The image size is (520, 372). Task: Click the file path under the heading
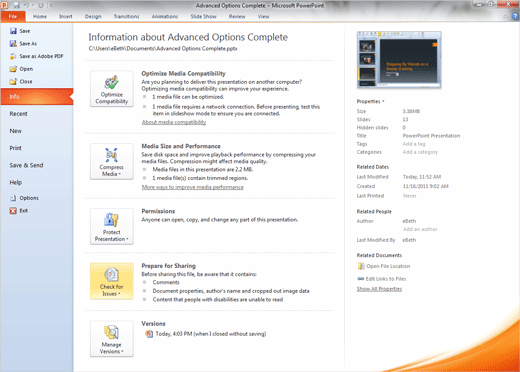tap(163, 49)
